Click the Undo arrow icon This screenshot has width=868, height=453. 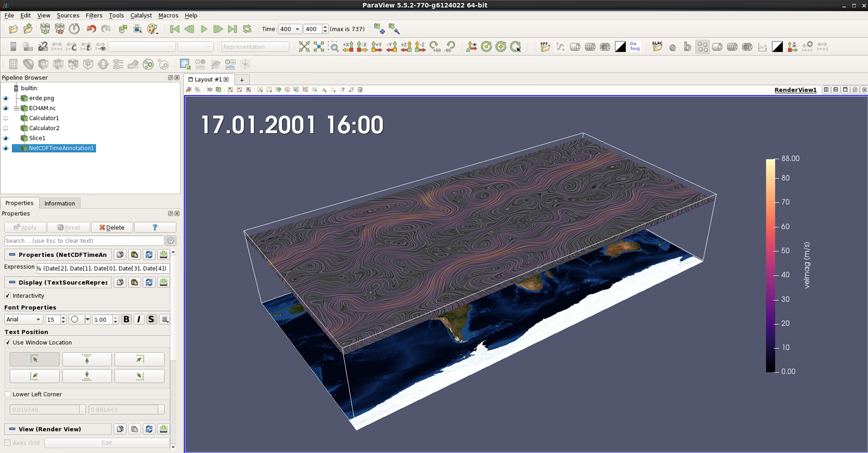(x=91, y=29)
